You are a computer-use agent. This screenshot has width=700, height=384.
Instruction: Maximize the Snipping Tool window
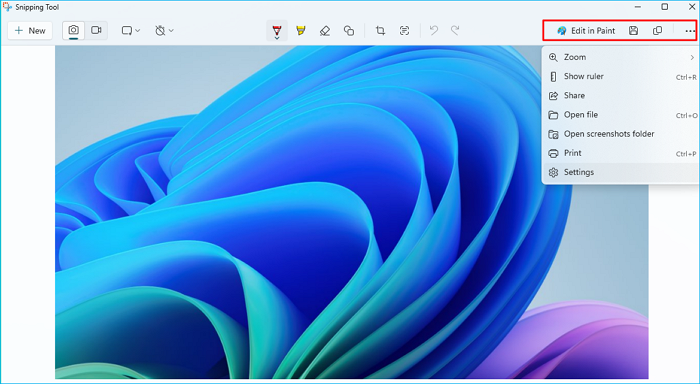[665, 7]
